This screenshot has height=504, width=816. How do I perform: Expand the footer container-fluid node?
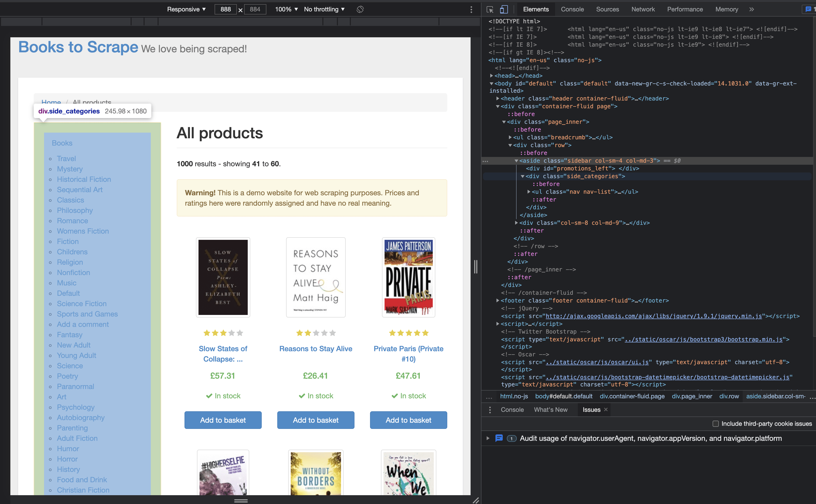498,301
